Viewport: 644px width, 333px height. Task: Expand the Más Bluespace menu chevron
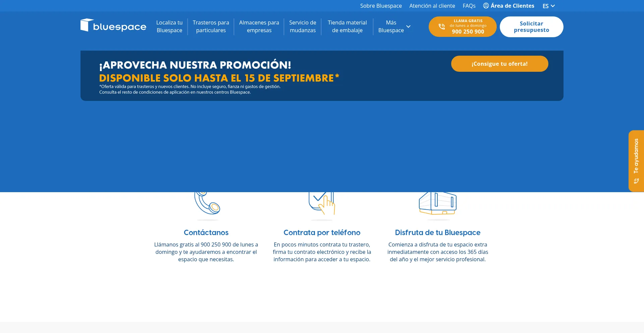point(408,26)
